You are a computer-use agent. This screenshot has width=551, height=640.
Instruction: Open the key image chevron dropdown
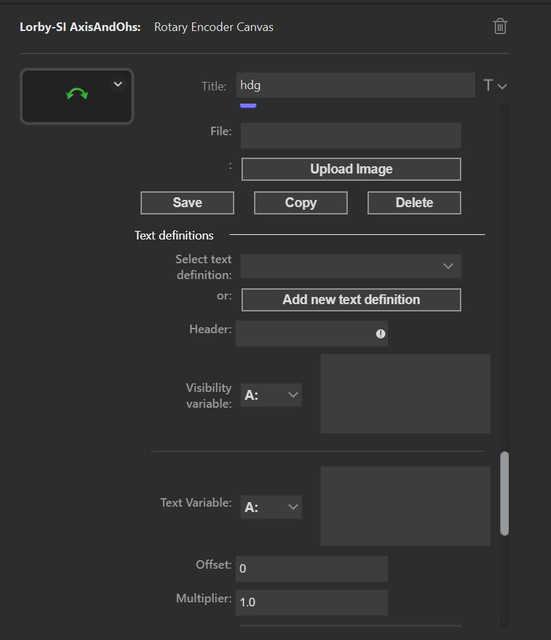point(118,84)
